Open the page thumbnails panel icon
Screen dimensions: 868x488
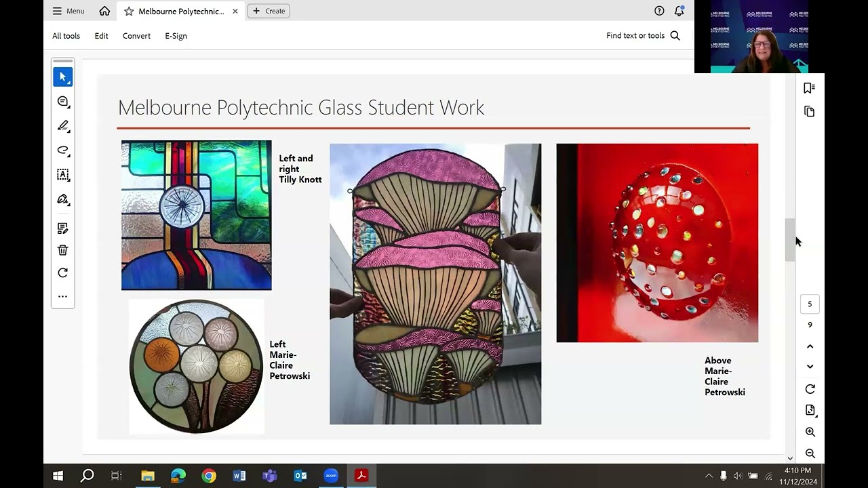[809, 111]
